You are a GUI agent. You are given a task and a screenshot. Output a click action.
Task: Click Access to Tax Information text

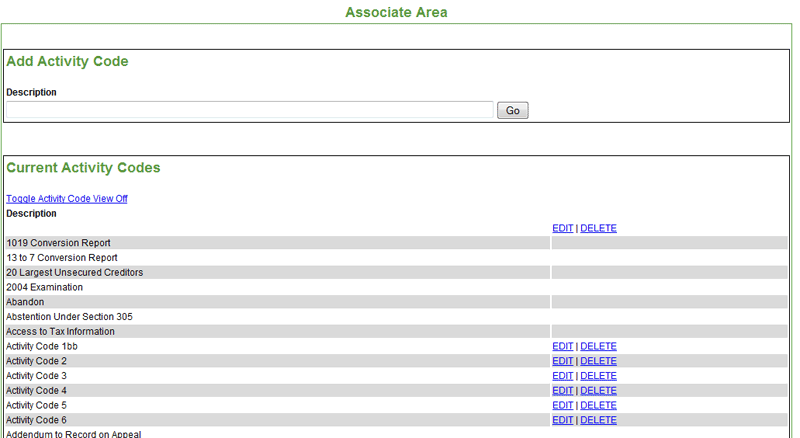tap(60, 332)
